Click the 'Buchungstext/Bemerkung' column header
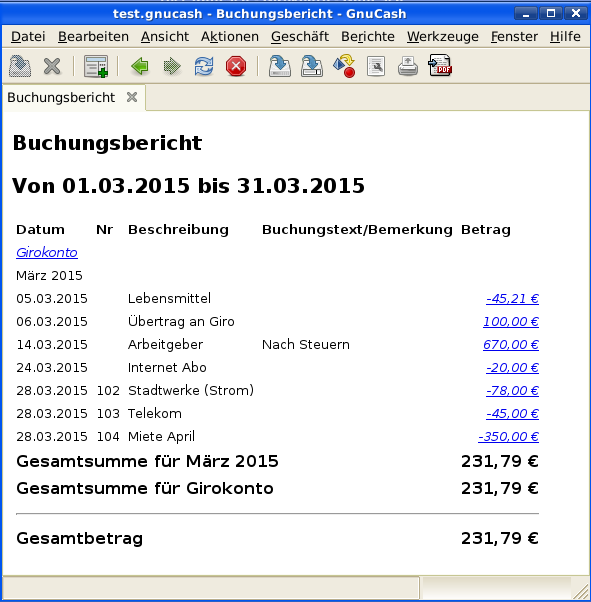 (x=357, y=229)
